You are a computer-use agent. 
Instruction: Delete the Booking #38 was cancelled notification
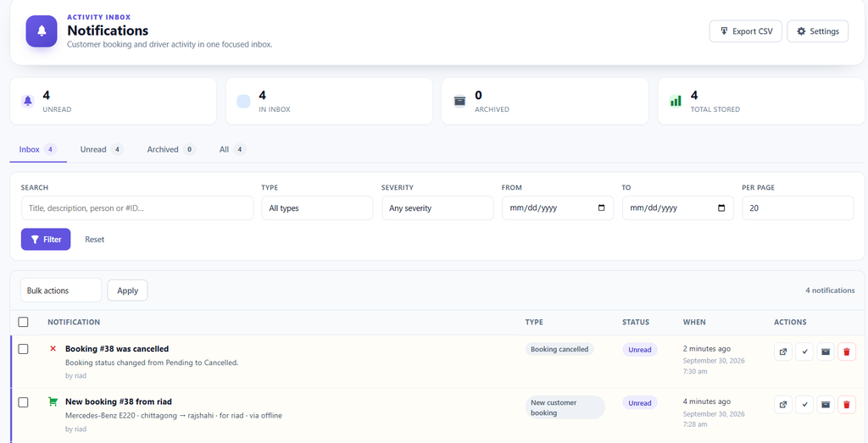pyautogui.click(x=847, y=352)
